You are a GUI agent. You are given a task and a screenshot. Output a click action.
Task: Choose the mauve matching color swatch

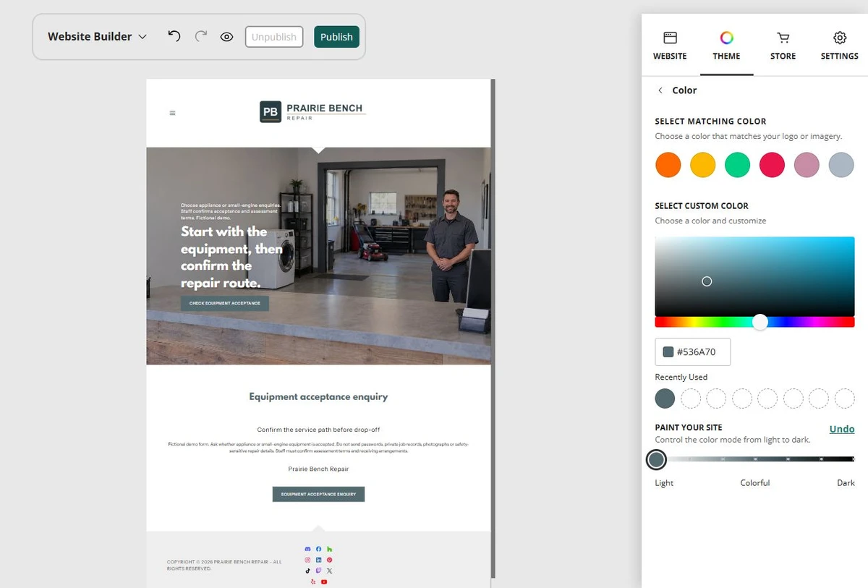click(x=807, y=165)
